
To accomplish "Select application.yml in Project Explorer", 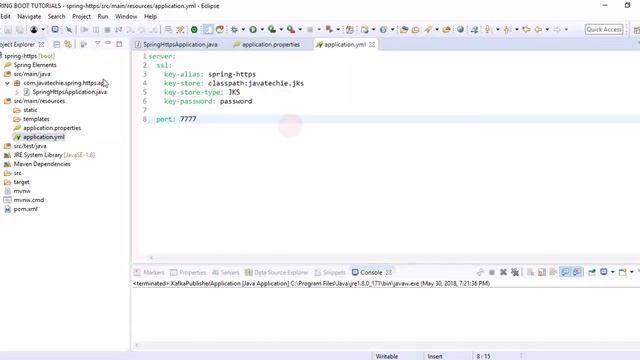I will [44, 137].
